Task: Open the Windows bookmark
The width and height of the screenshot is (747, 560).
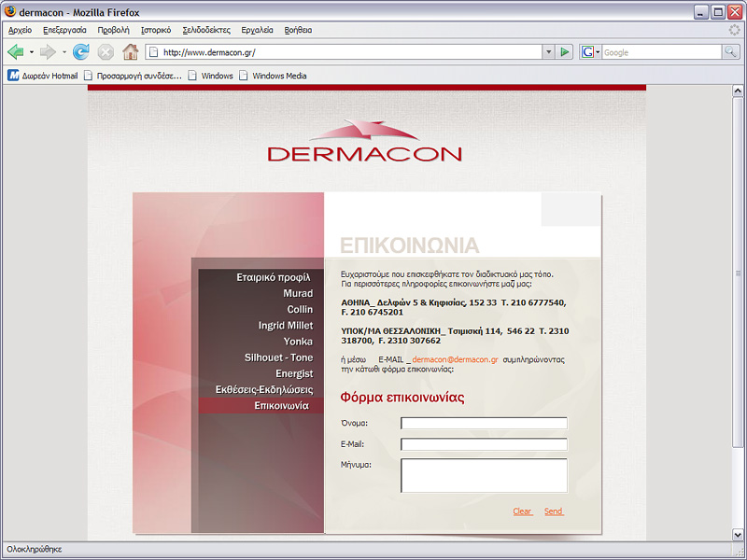Action: coord(211,76)
